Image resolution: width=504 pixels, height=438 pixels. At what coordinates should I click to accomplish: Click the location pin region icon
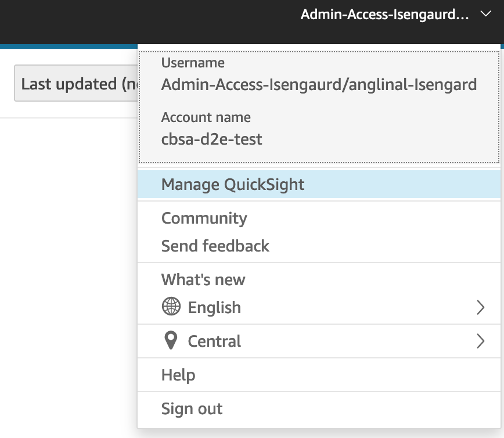pyautogui.click(x=171, y=341)
